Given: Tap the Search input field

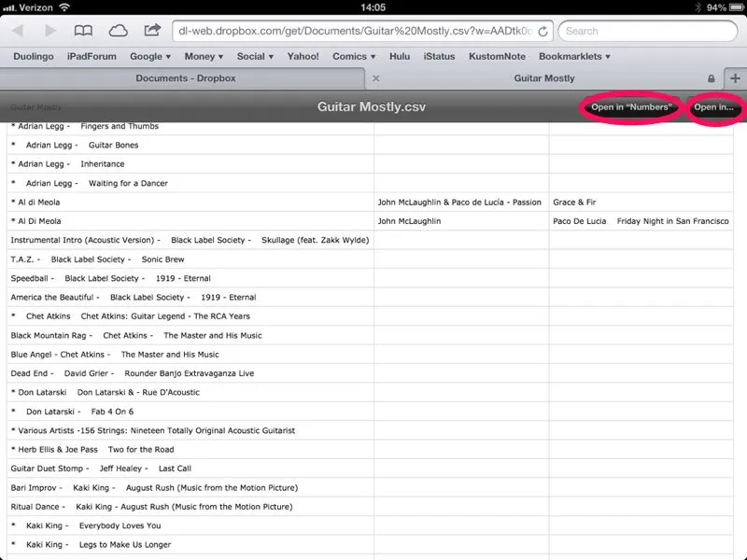Looking at the screenshot, I should [649, 31].
